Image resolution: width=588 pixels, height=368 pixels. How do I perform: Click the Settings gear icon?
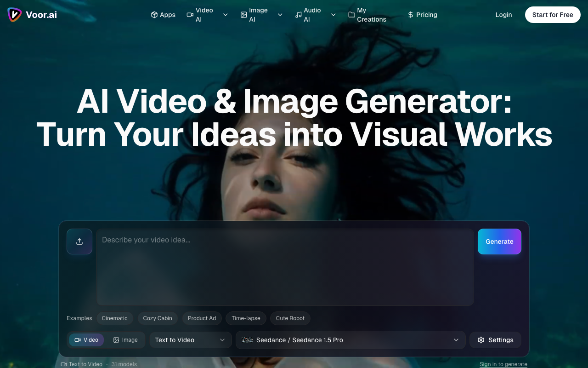[x=481, y=340]
